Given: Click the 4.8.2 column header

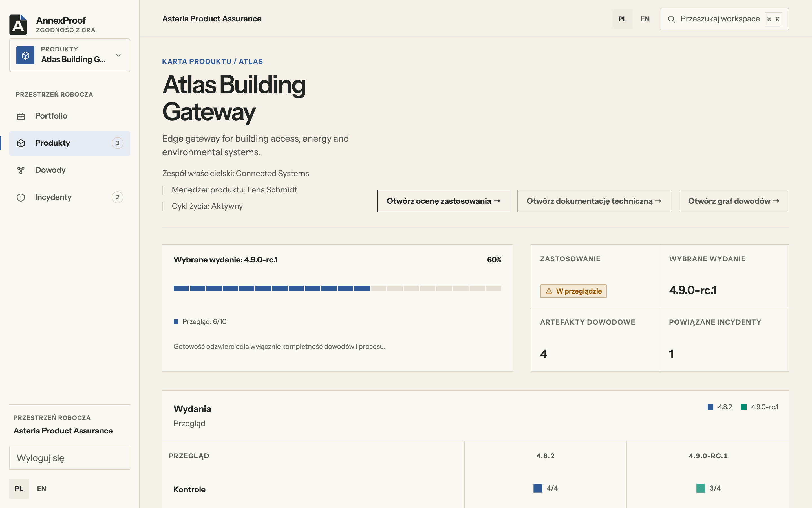Looking at the screenshot, I should click(545, 456).
